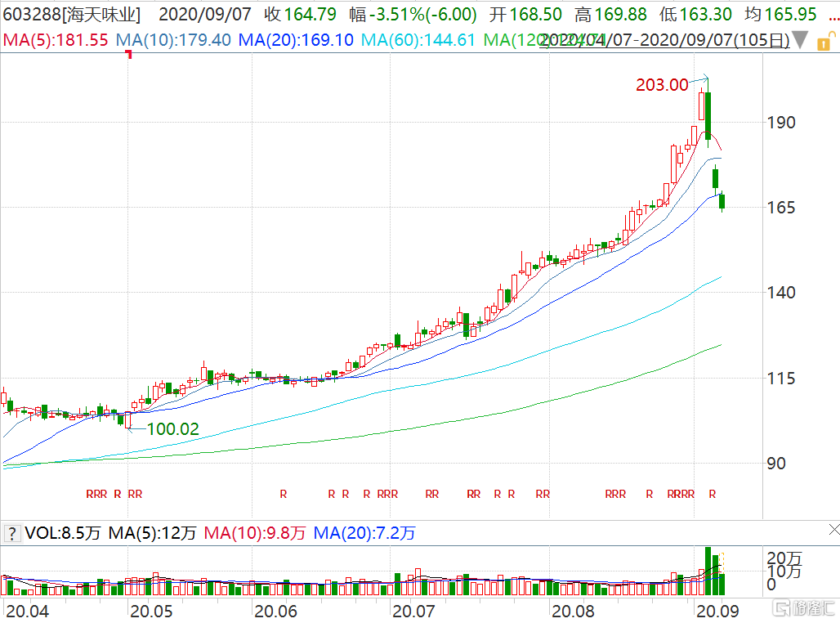Click the 20.08 date axis label
Image resolution: width=840 pixels, height=623 pixels.
pos(574,612)
